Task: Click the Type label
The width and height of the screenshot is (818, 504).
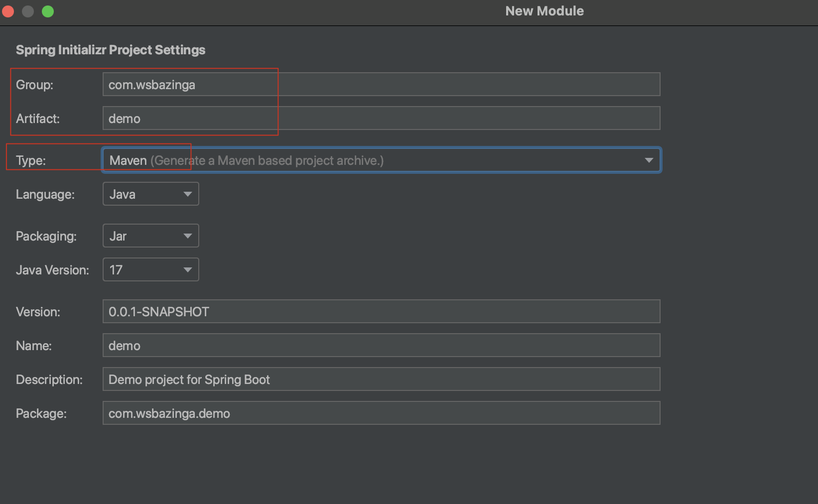Action: coord(31,160)
